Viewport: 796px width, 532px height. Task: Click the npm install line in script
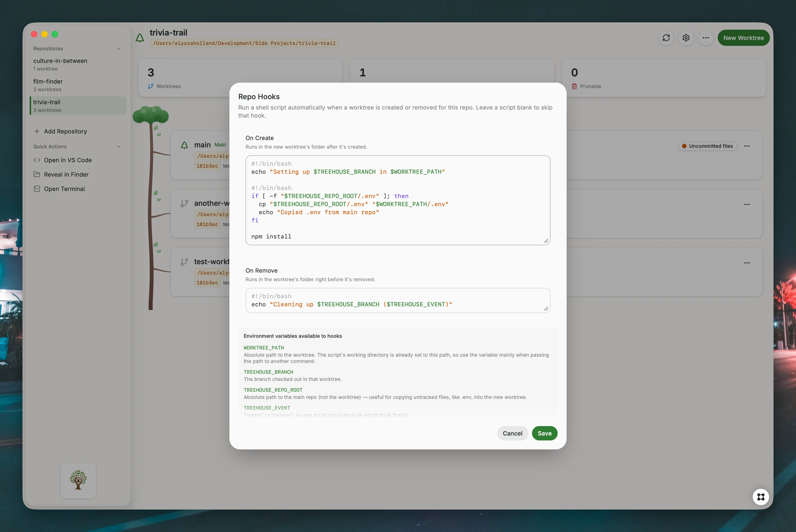tap(271, 237)
